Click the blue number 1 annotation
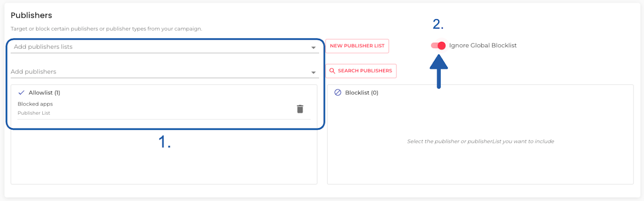 [165, 142]
